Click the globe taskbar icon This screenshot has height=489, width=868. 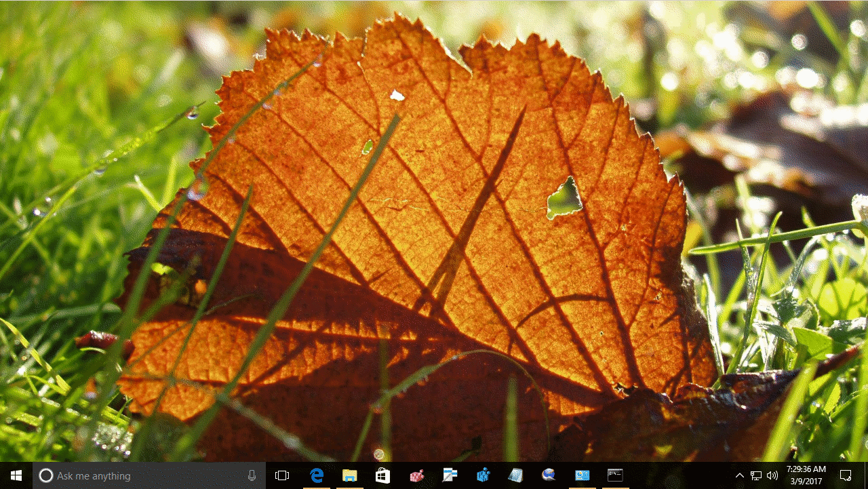click(549, 475)
